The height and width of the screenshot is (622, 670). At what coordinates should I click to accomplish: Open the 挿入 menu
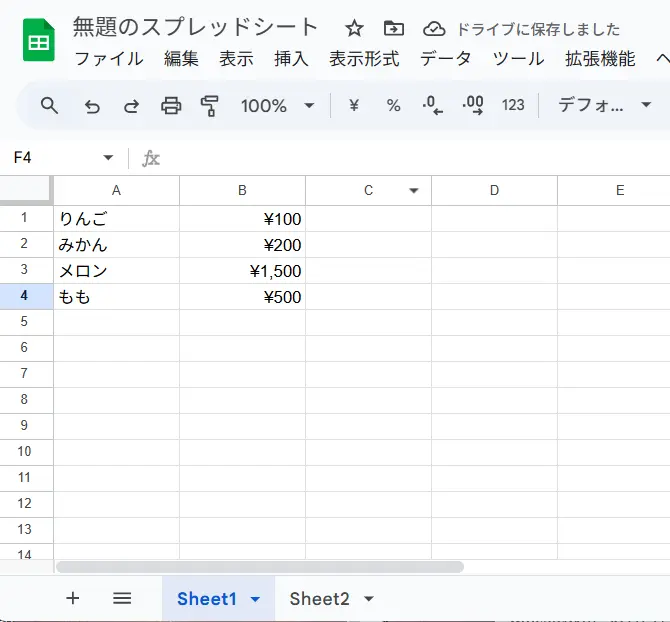coord(291,59)
